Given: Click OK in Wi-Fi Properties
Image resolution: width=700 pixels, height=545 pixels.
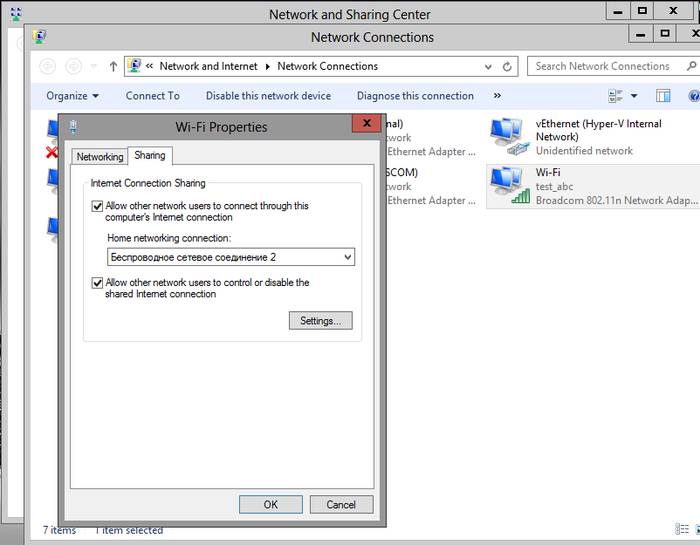Looking at the screenshot, I should (x=270, y=505).
